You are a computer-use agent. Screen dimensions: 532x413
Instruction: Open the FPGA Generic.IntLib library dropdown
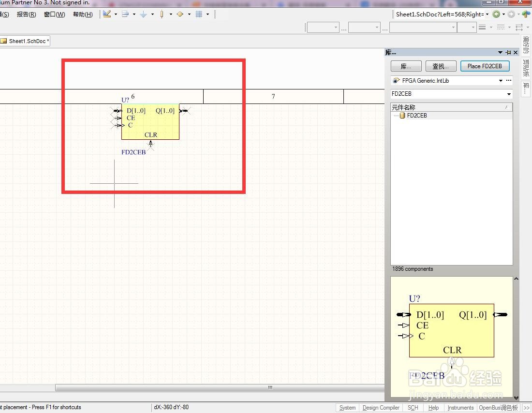[501, 80]
